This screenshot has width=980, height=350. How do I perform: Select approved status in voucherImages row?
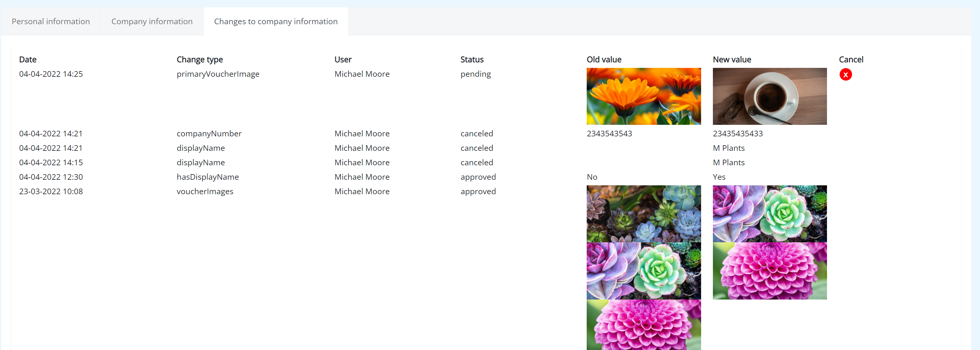click(x=478, y=192)
